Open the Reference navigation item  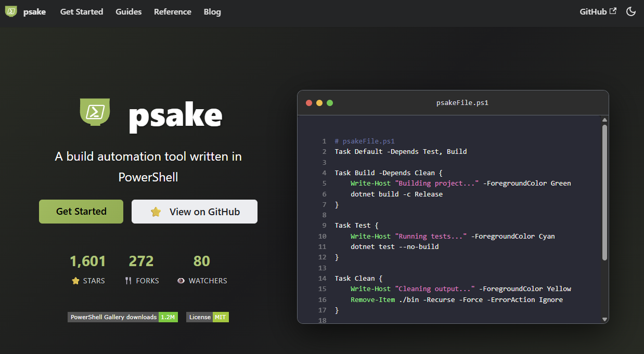(x=173, y=11)
